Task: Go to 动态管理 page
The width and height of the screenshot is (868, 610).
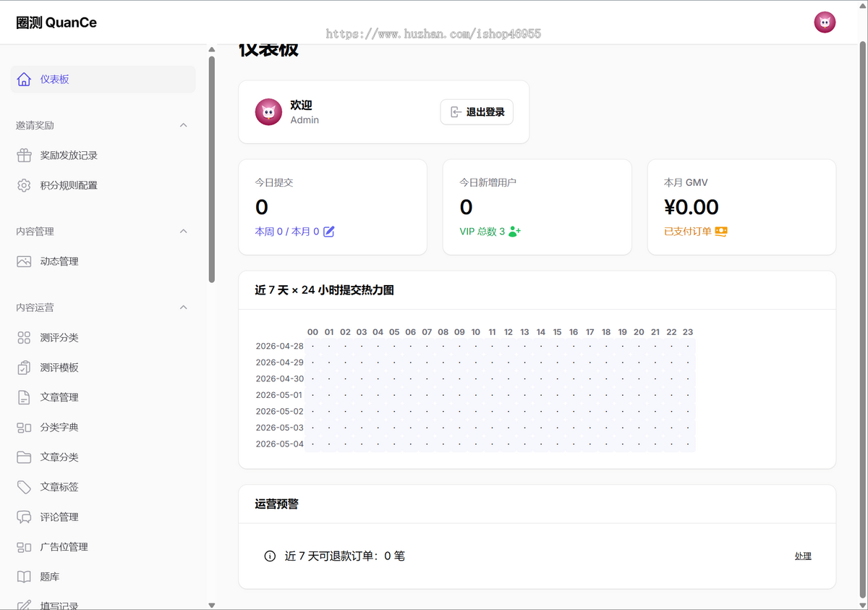Action: pyautogui.click(x=103, y=262)
